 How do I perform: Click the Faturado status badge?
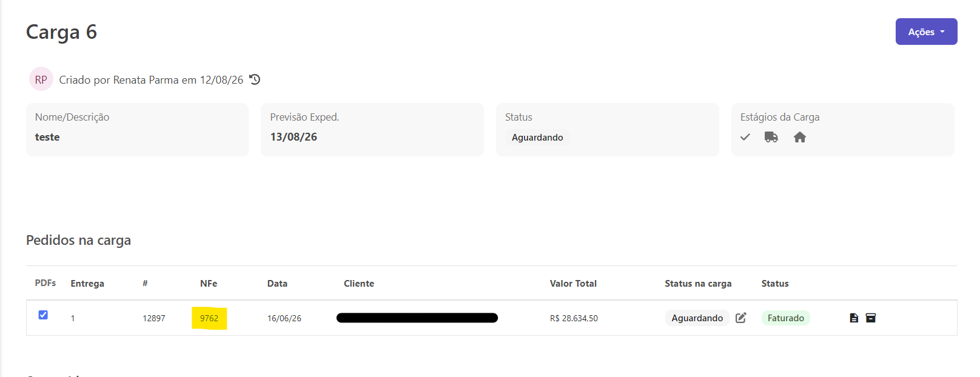786,318
